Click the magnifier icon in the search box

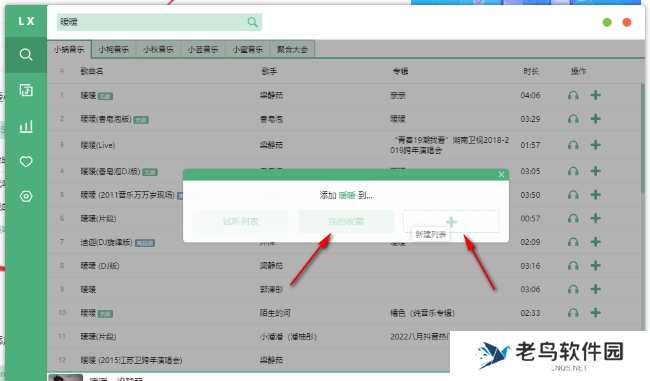click(252, 22)
